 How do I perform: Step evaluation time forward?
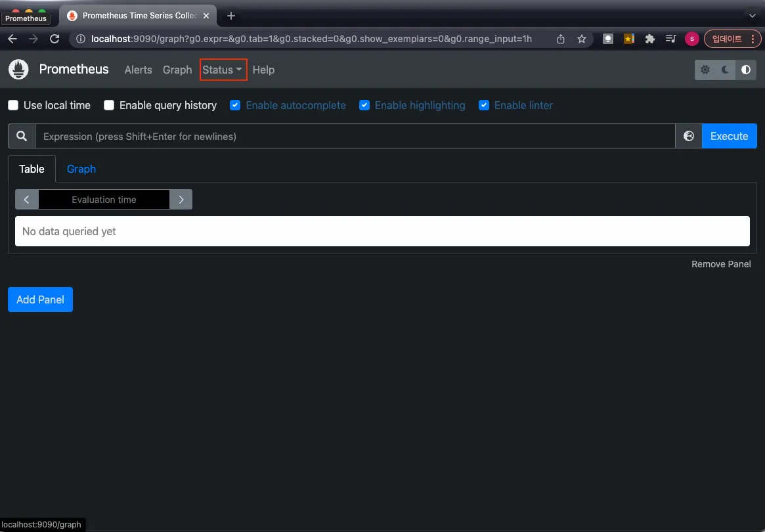click(181, 200)
